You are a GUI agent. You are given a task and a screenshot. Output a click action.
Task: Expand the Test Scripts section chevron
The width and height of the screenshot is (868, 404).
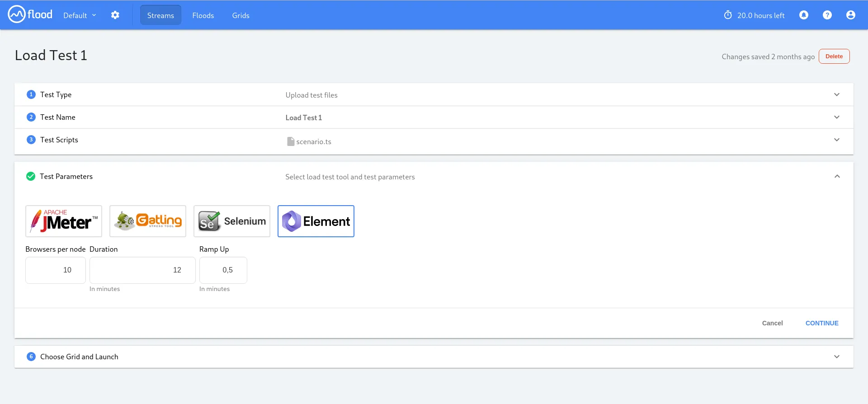click(x=837, y=140)
